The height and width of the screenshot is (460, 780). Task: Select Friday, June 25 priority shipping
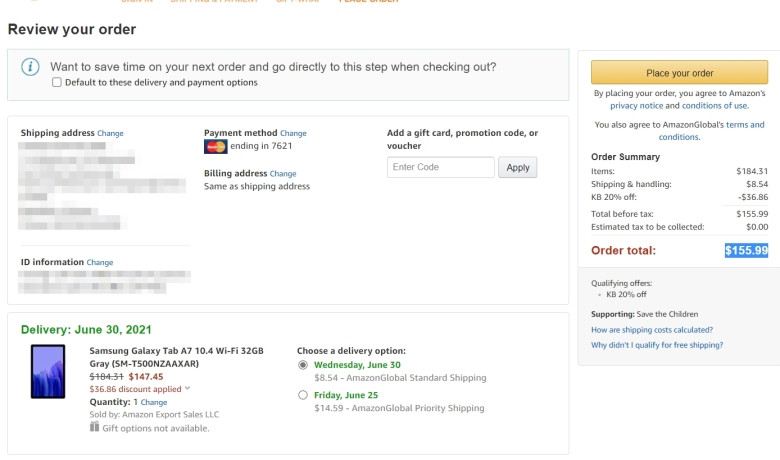tap(302, 395)
